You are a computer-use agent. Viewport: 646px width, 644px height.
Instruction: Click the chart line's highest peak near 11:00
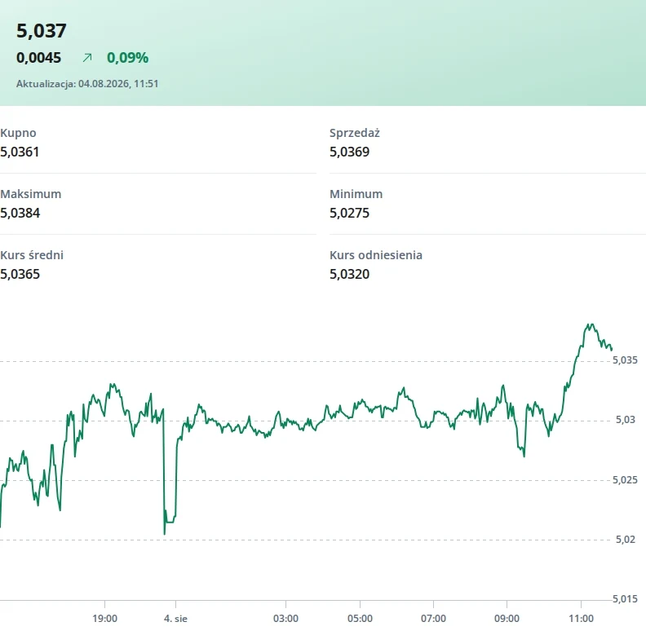(591, 325)
